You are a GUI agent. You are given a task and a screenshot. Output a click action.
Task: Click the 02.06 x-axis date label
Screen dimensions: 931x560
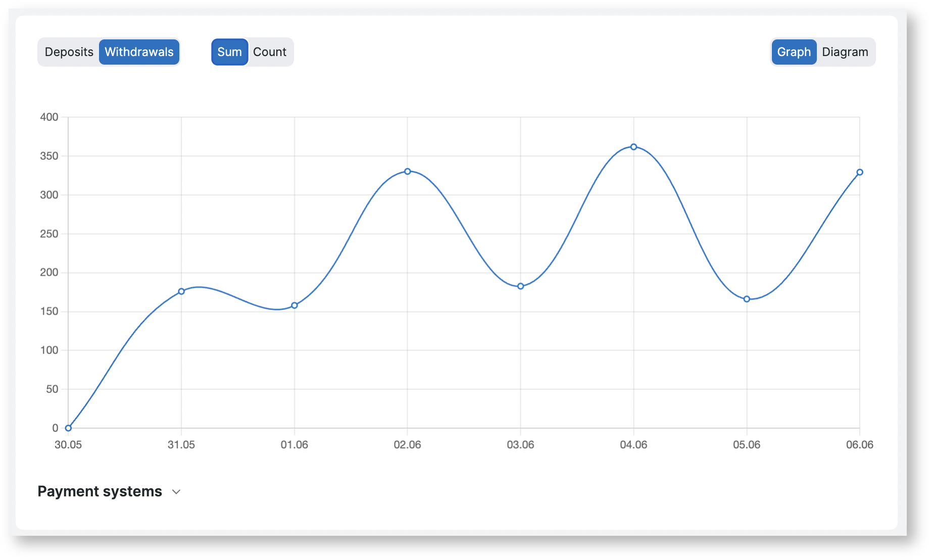click(407, 445)
